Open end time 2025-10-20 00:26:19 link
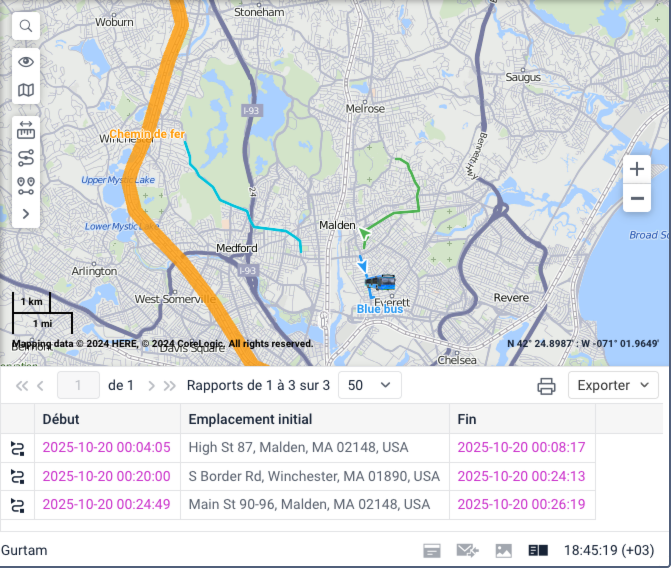Screen dimensions: 671x568 coord(521,504)
